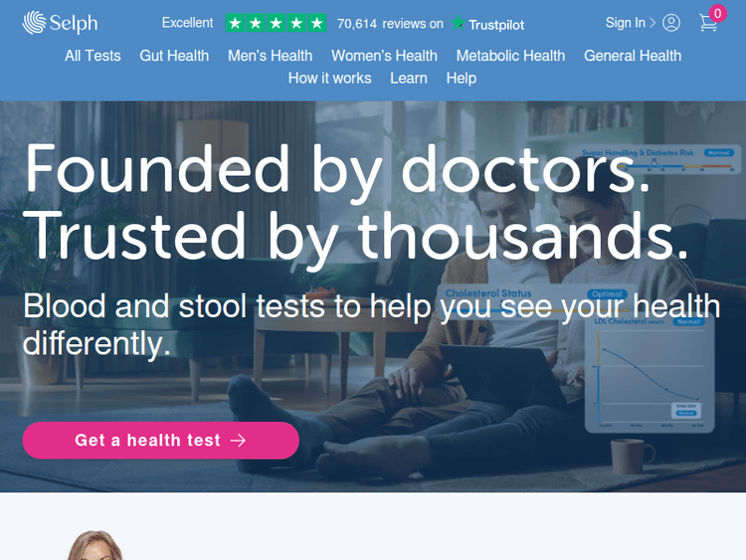Click the five-star Trustpilot rating
Screen dimensions: 746x560
[x=276, y=23]
